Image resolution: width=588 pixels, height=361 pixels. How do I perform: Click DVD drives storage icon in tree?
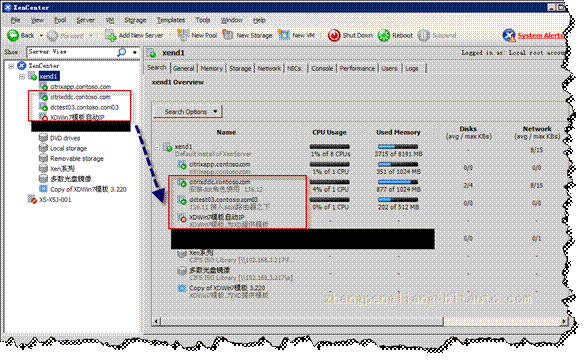click(x=43, y=138)
